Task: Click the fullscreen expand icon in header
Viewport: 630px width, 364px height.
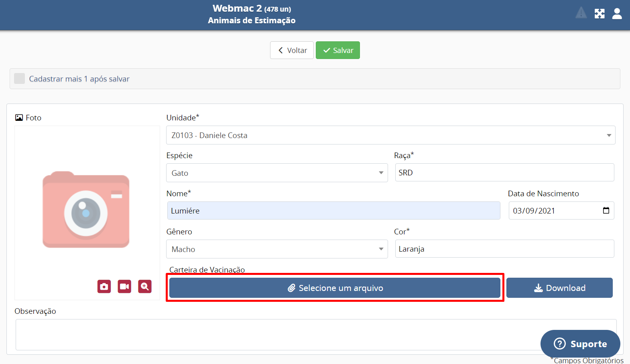Action: (x=600, y=14)
